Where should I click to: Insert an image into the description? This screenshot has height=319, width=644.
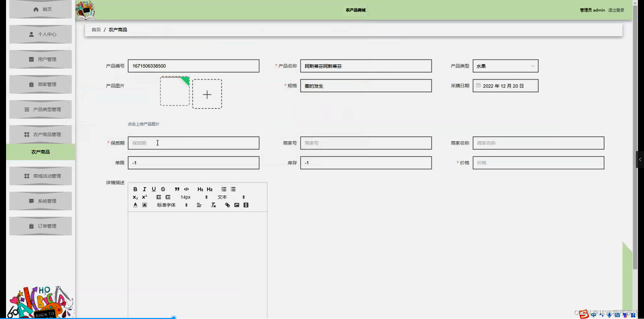(x=237, y=205)
